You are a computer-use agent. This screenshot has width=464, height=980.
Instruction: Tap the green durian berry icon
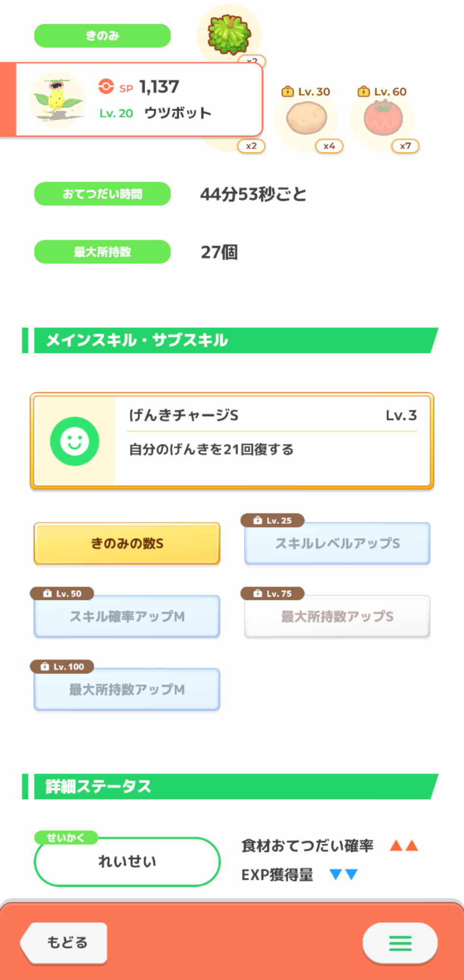(x=229, y=34)
